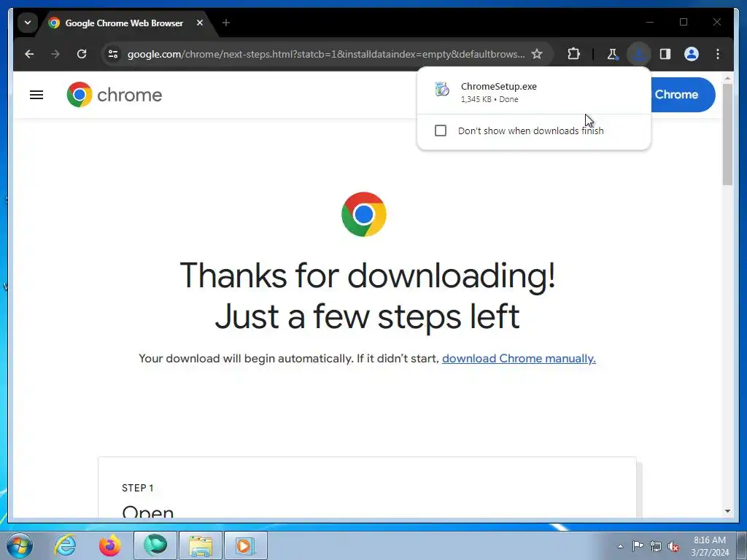Open the Windows Start menu

19,545
